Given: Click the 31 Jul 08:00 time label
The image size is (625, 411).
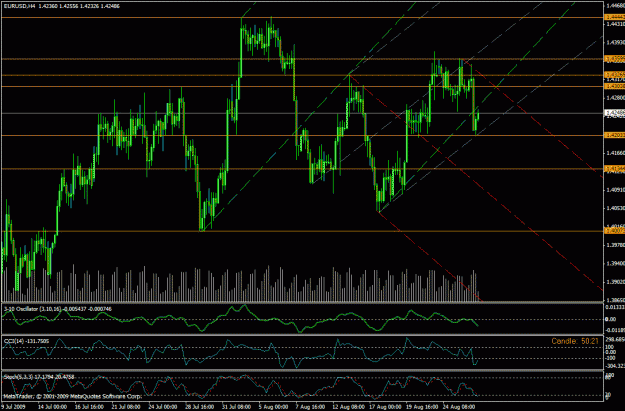Looking at the screenshot, I should [x=236, y=407].
